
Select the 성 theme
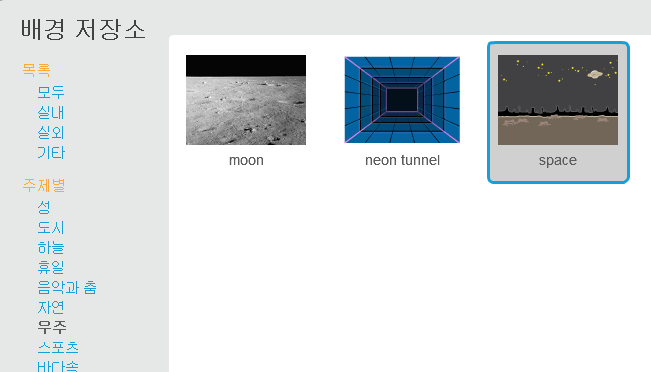pyautogui.click(x=44, y=207)
